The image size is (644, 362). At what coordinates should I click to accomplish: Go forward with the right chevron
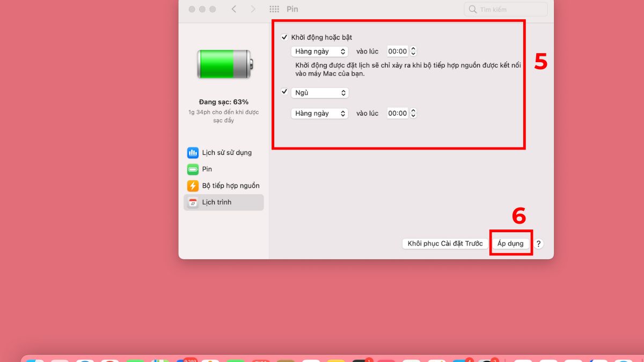253,9
